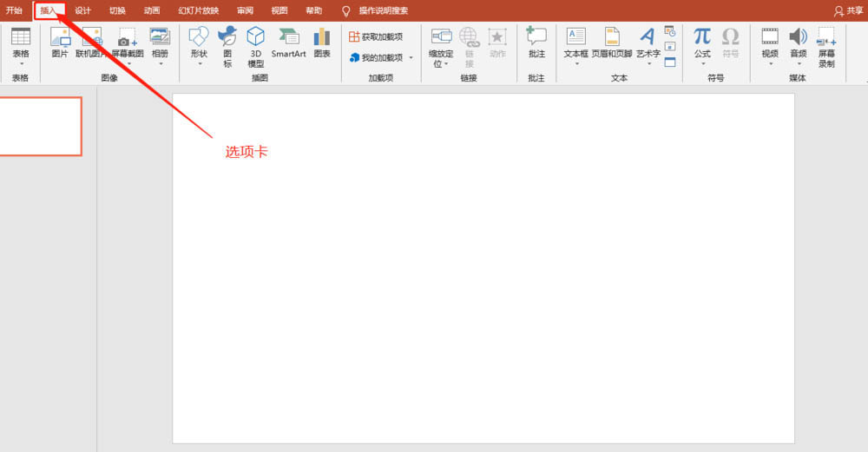868x452 pixels.
Task: Expand the arrow under 文本框
Action: [x=576, y=64]
